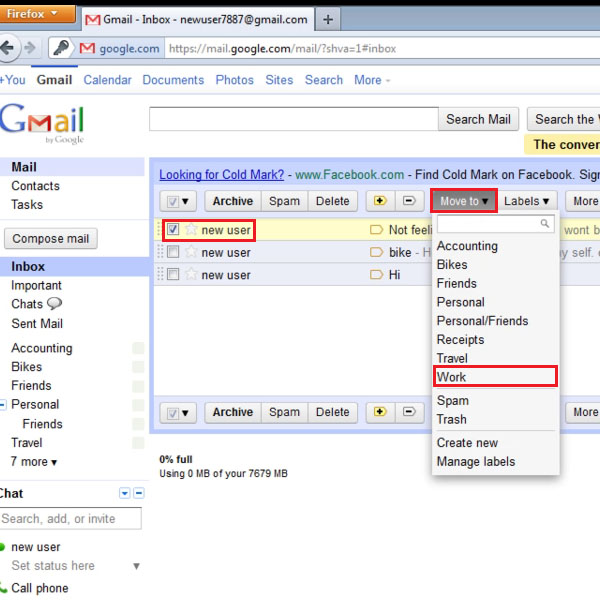Click the top Delete button
The height and width of the screenshot is (600, 600).
333,201
